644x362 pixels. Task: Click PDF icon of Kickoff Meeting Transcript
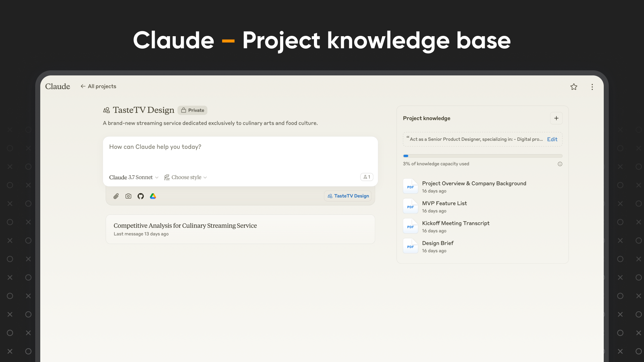(x=411, y=226)
